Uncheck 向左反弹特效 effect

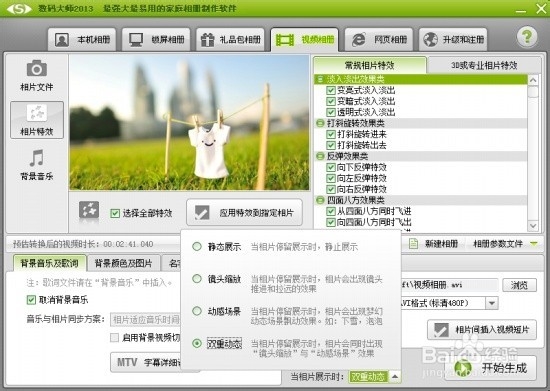point(330,178)
